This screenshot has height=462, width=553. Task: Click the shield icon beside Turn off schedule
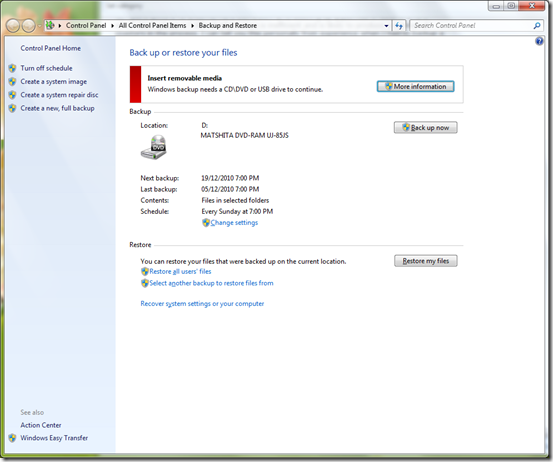click(12, 68)
